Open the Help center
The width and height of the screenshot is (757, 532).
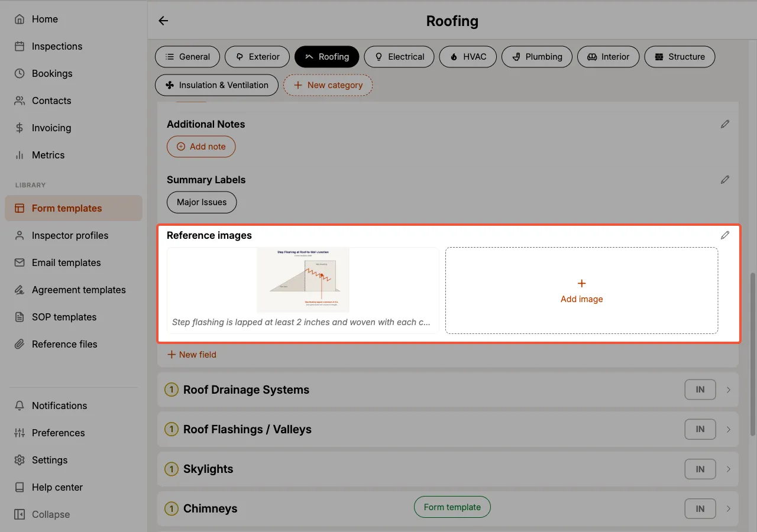tap(74, 487)
